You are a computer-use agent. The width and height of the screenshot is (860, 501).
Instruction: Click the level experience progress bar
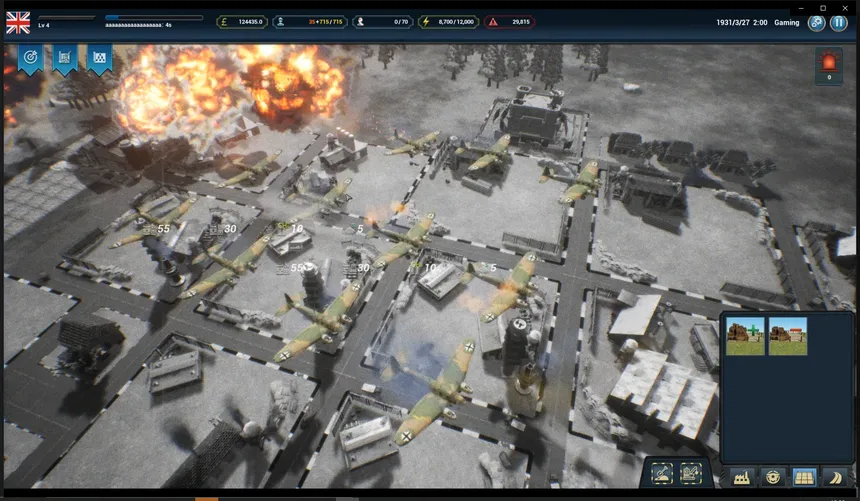[x=67, y=18]
